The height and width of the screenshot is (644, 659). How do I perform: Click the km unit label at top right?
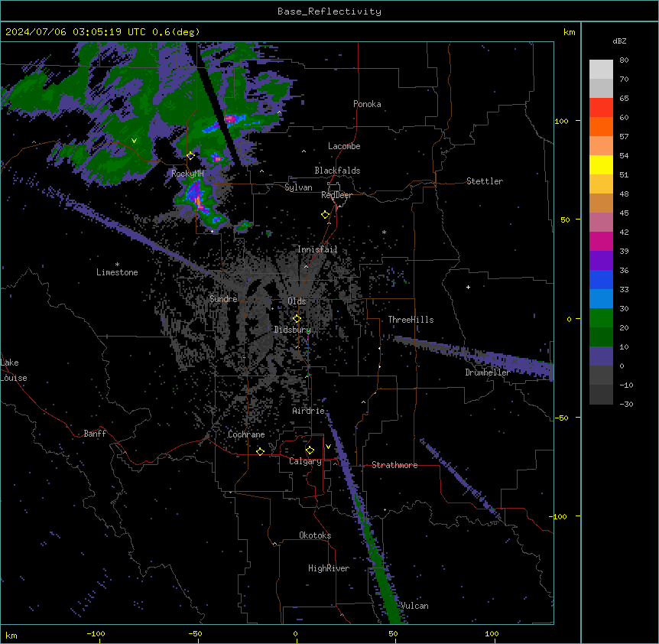569,32
